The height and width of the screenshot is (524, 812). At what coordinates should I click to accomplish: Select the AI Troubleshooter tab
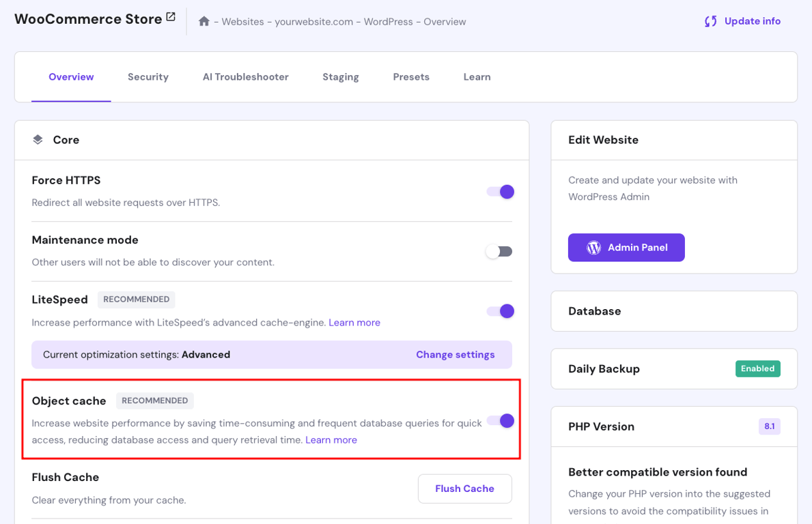click(x=245, y=76)
